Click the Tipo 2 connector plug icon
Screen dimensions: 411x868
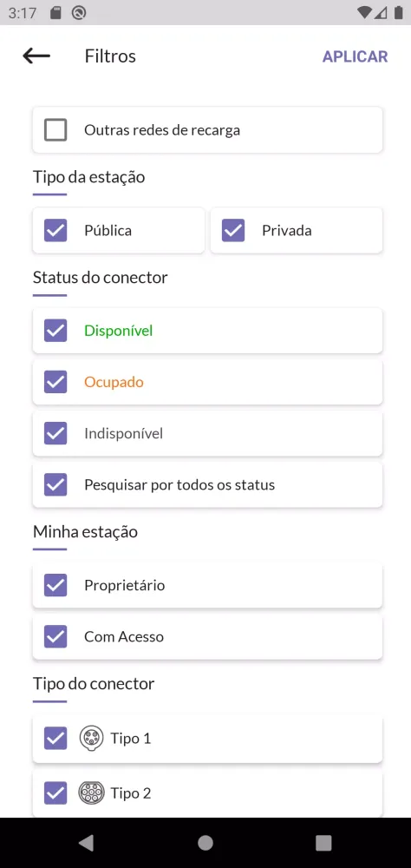click(x=91, y=793)
